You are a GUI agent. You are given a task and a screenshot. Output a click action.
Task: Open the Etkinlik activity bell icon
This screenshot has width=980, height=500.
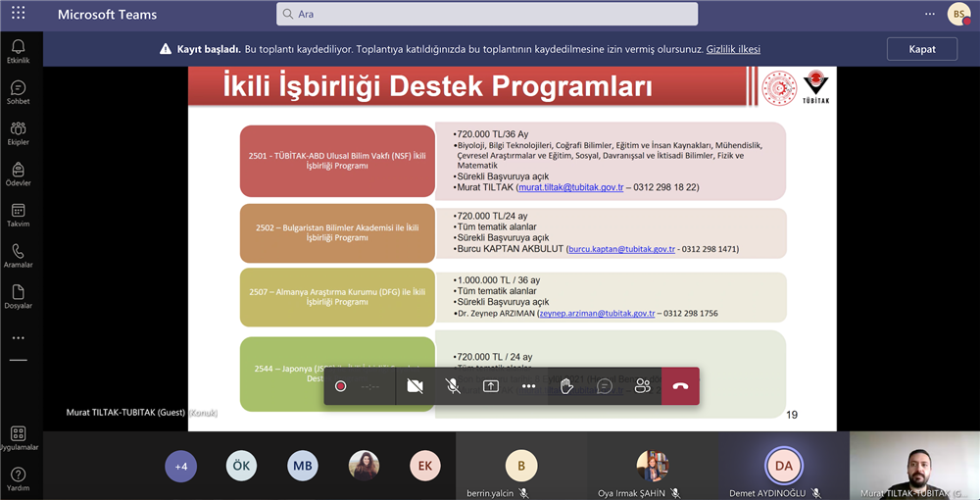[18, 51]
